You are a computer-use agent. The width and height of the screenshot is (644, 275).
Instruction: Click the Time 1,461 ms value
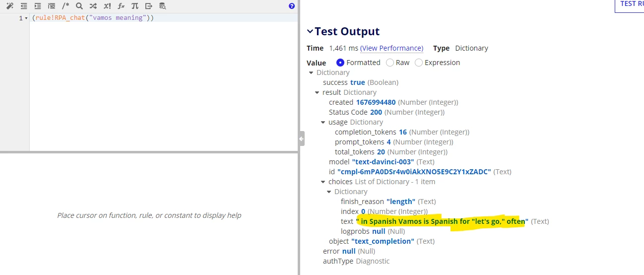pos(344,48)
